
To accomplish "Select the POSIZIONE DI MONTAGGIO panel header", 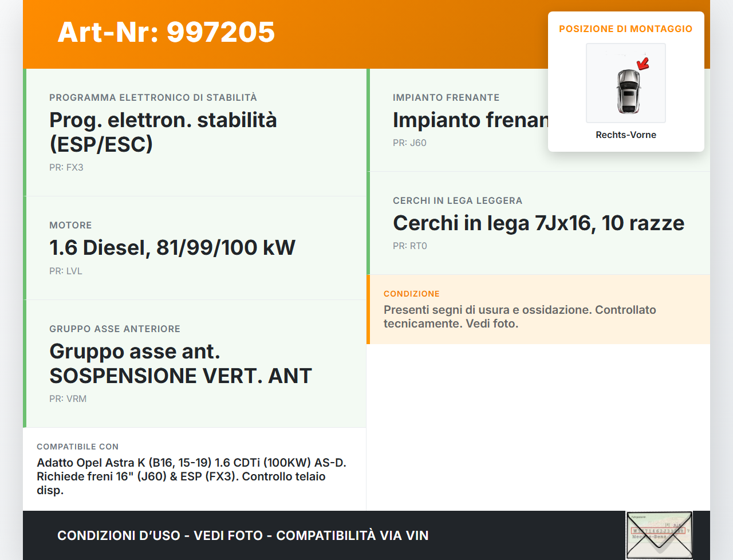I will tap(625, 28).
